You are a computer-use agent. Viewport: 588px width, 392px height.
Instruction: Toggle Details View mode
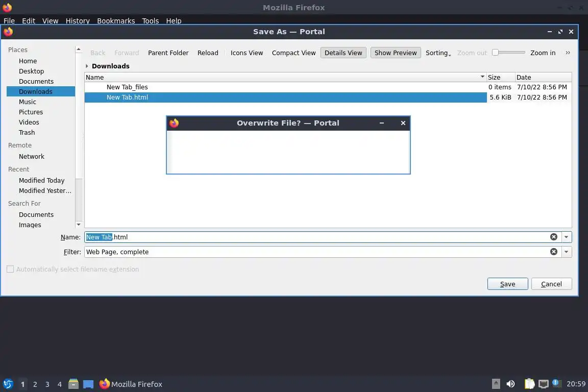click(x=343, y=53)
